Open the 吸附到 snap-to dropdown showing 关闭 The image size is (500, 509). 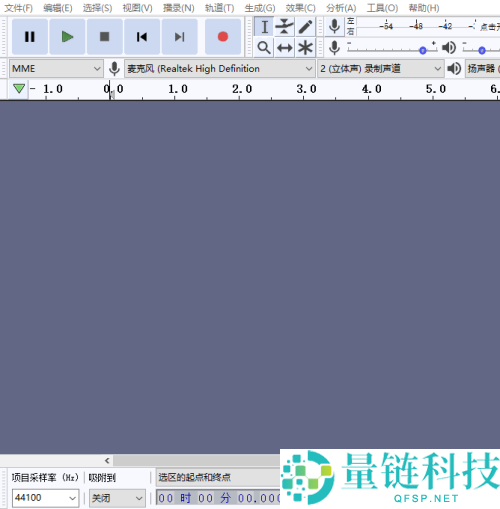click(x=117, y=498)
